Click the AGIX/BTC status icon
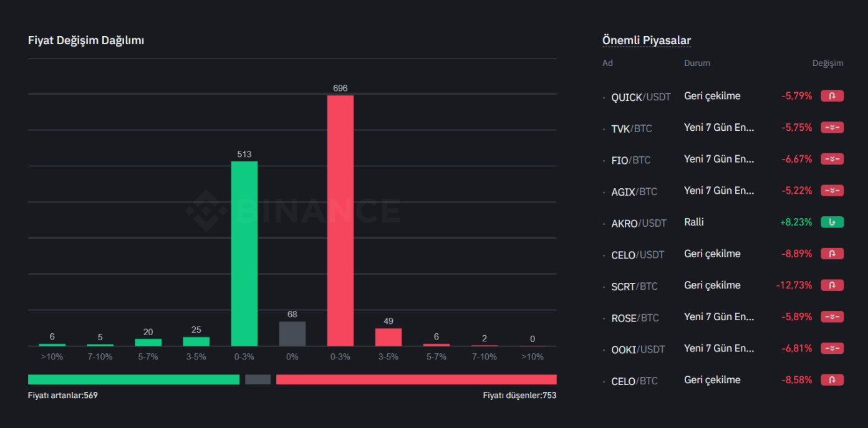This screenshot has width=868, height=428. [832, 191]
